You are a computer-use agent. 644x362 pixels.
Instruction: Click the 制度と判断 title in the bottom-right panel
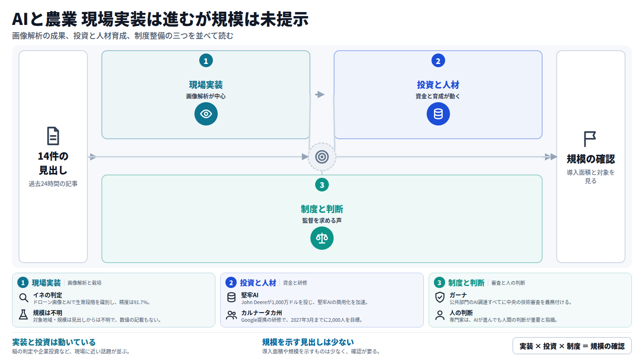pos(466,283)
